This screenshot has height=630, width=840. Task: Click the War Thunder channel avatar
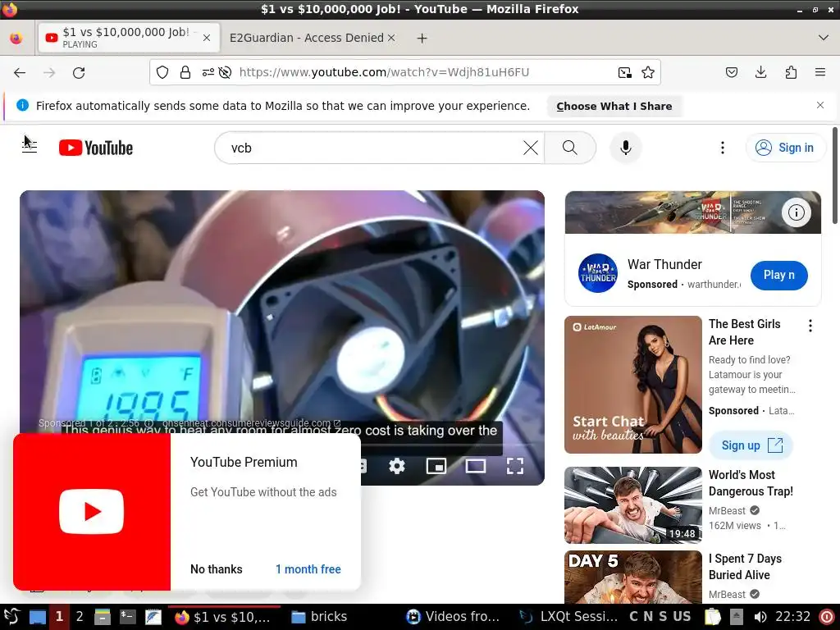coord(598,273)
